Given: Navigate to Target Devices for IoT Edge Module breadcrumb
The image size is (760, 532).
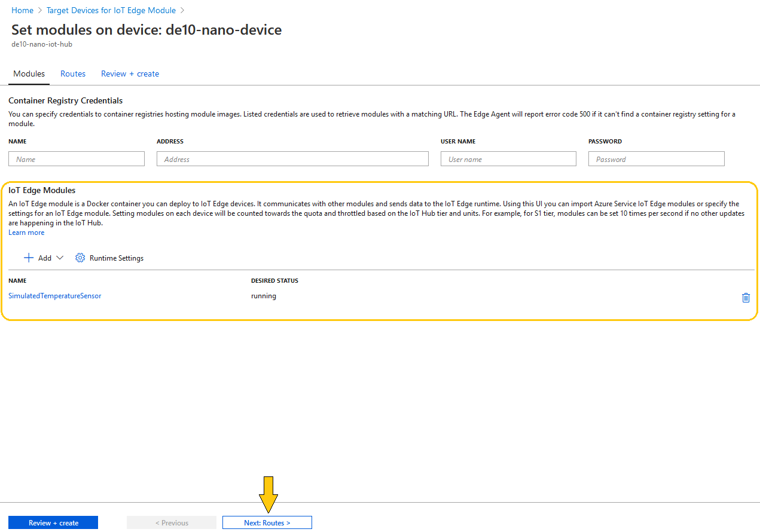Looking at the screenshot, I should point(111,10).
